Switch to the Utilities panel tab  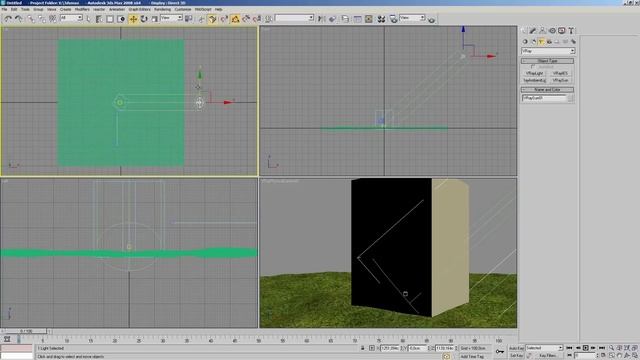pos(571,31)
